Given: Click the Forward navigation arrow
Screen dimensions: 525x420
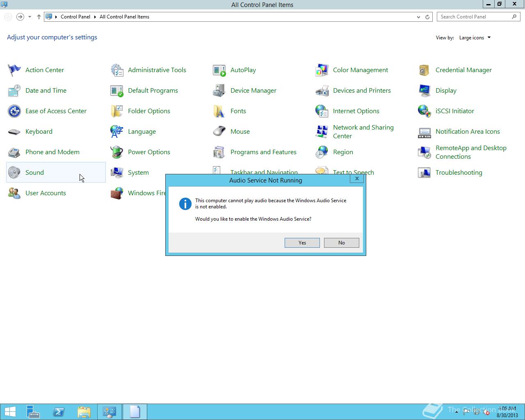Looking at the screenshot, I should pyautogui.click(x=20, y=17).
